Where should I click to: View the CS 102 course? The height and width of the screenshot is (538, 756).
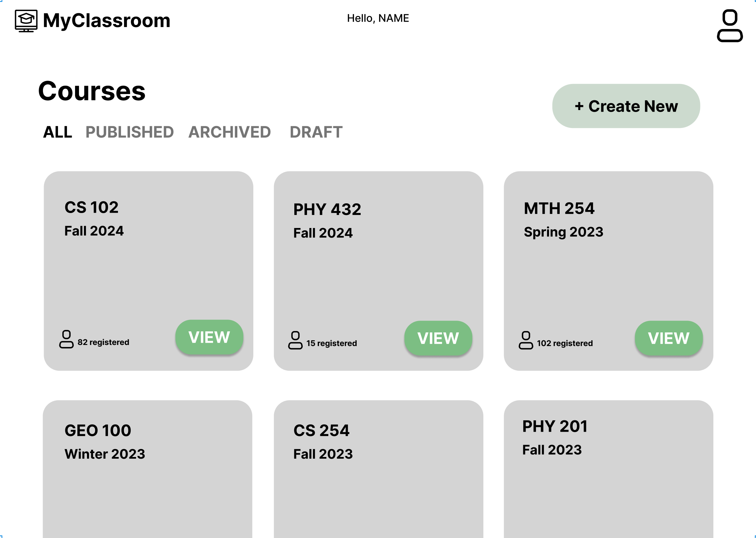pos(209,337)
